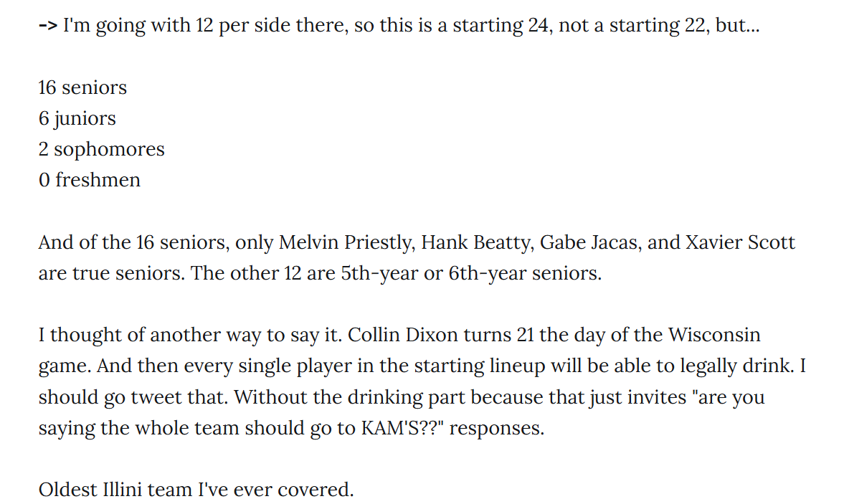Click the '6 juniors' line

click(x=77, y=119)
